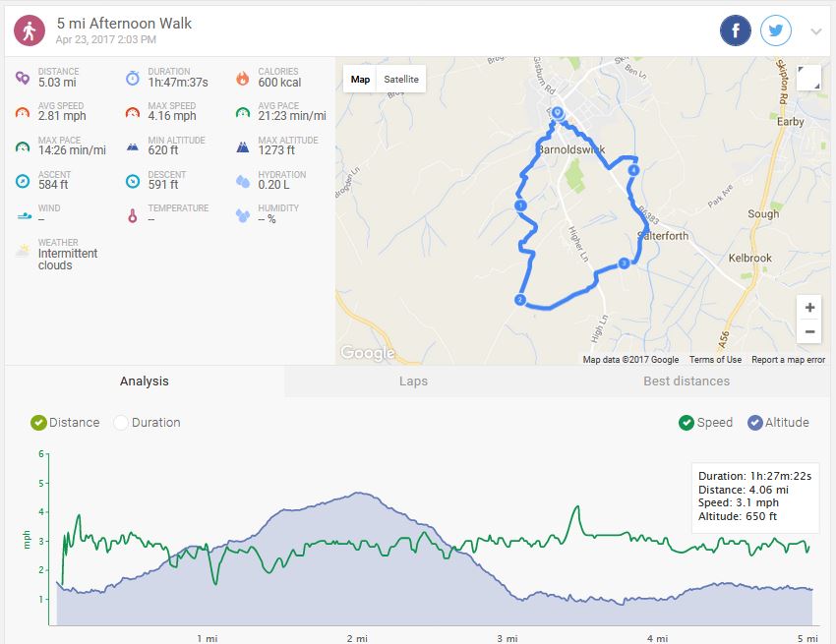Click the pink walking activity icon
The height and width of the screenshot is (644, 836).
[29, 30]
